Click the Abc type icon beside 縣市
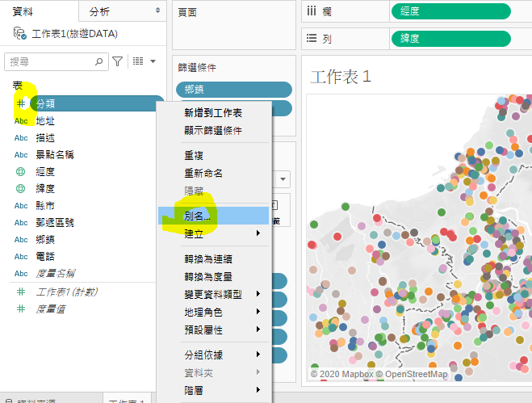Screen dimensions: 532x403 point(21,206)
